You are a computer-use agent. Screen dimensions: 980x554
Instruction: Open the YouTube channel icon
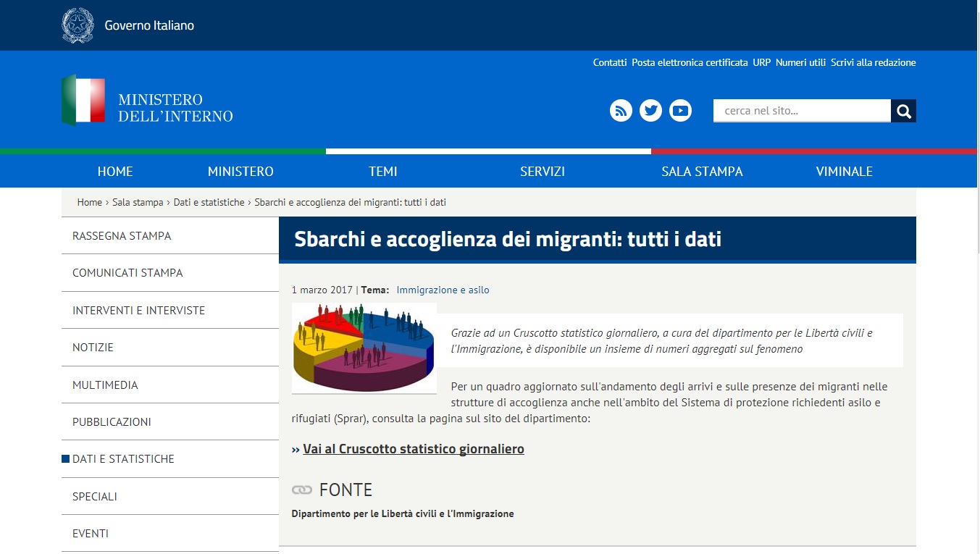pos(680,111)
